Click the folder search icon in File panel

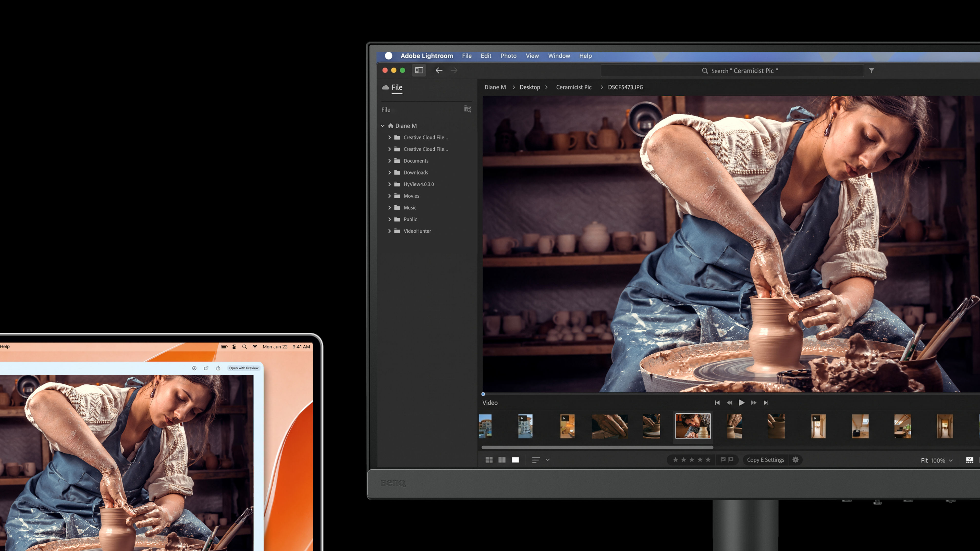tap(468, 109)
